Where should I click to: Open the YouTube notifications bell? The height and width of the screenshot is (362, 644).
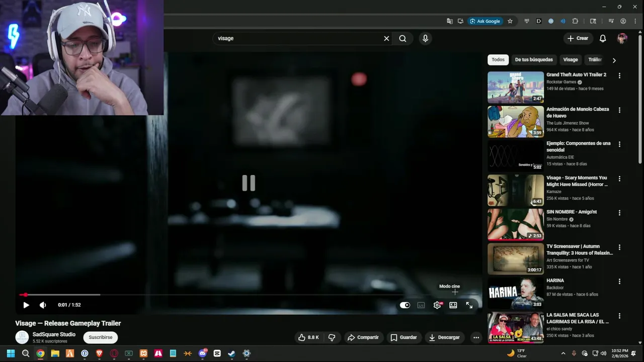(603, 38)
